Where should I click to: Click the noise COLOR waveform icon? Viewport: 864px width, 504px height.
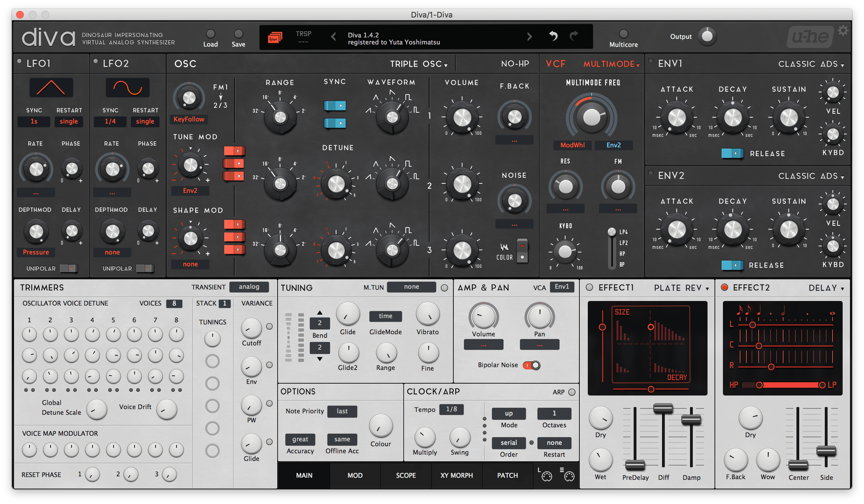pyautogui.click(x=504, y=247)
